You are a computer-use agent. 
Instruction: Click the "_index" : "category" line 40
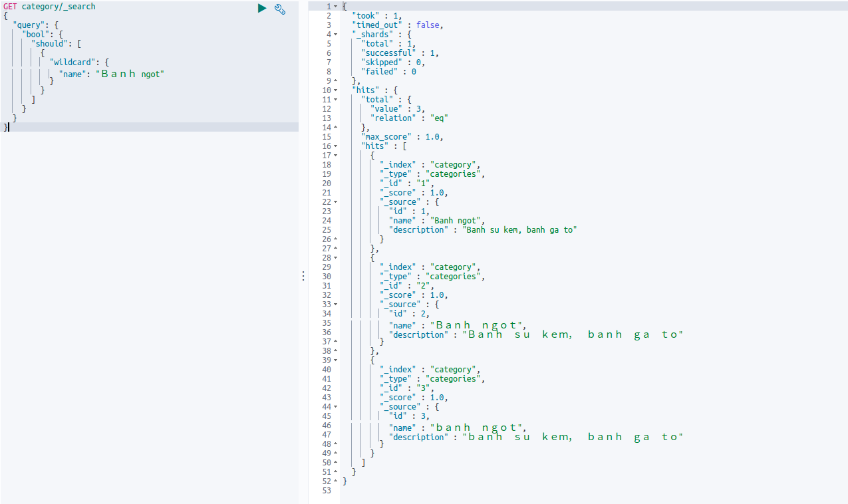coord(430,370)
